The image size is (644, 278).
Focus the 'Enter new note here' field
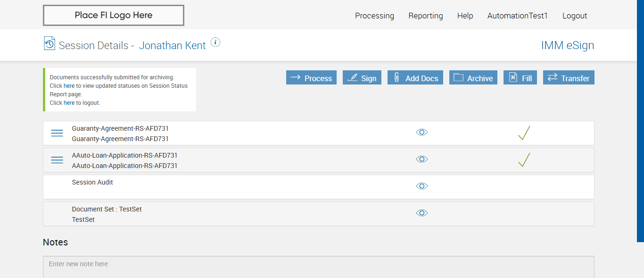pyautogui.click(x=318, y=265)
